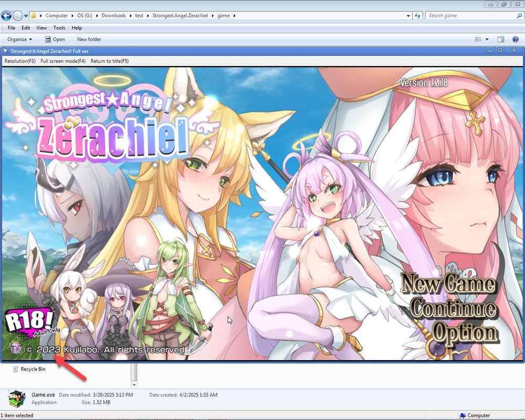Image resolution: width=525 pixels, height=420 pixels.
Task: Click Open button in command bar
Action: [x=55, y=39]
